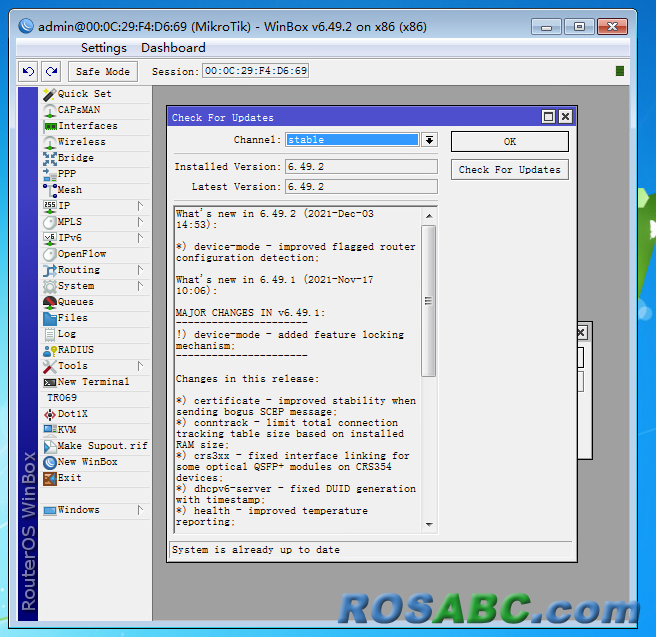Click changelog scroll down arrow
The image size is (656, 637).
point(429,524)
